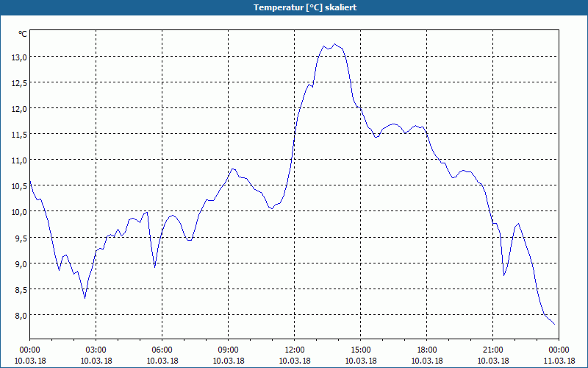The height and width of the screenshot is (368, 588).
Task: Click the 9,5 y-axis label
Action: (x=23, y=238)
